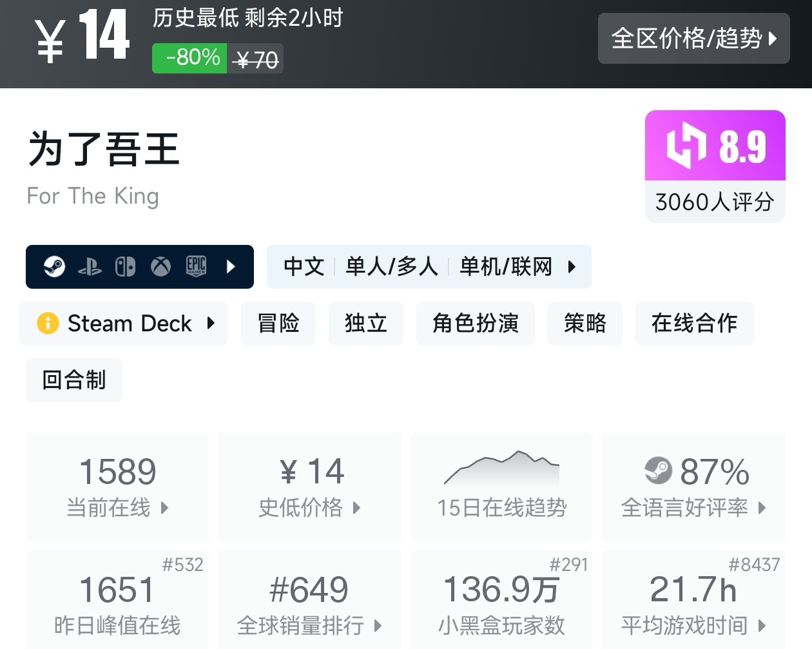
Task: Open 昨日峰值在线 1651 card
Action: point(117,599)
